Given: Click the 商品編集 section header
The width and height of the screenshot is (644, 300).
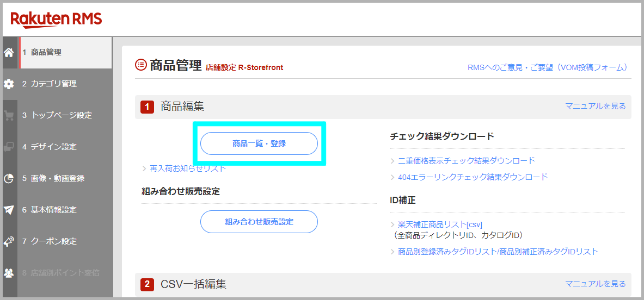Looking at the screenshot, I should (x=383, y=107).
